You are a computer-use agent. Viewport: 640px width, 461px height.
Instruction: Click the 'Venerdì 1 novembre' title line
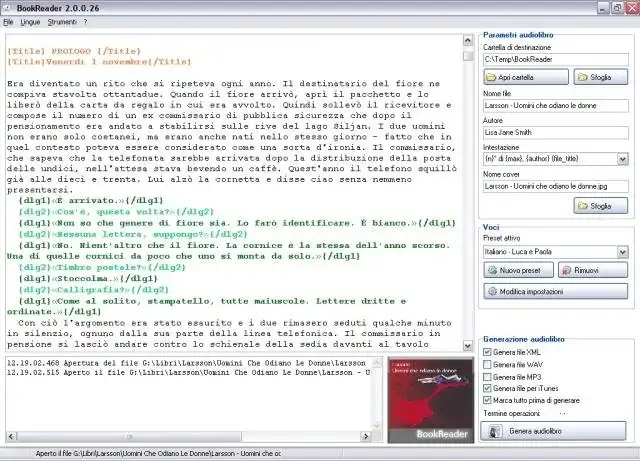point(99,62)
